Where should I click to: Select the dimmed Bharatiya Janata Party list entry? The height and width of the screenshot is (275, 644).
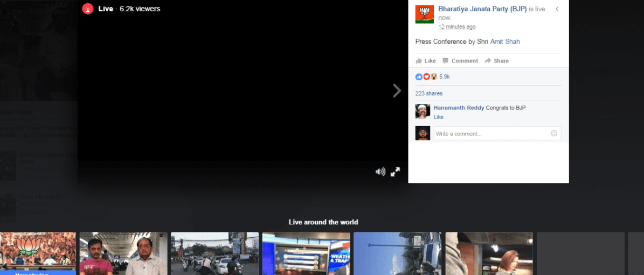click(x=39, y=166)
